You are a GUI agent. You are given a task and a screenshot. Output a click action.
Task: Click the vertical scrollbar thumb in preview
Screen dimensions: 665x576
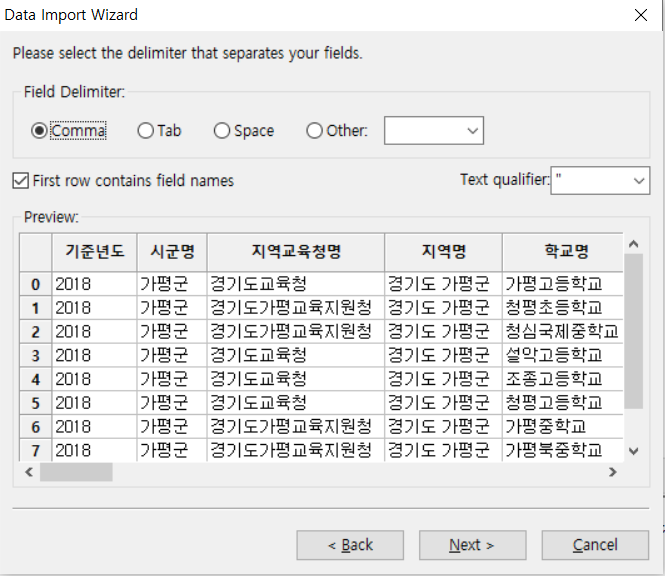click(634, 331)
